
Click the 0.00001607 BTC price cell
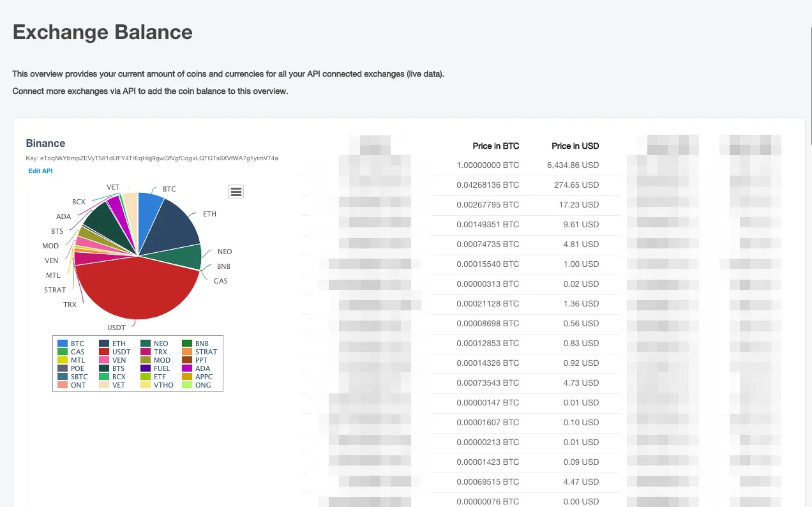488,423
